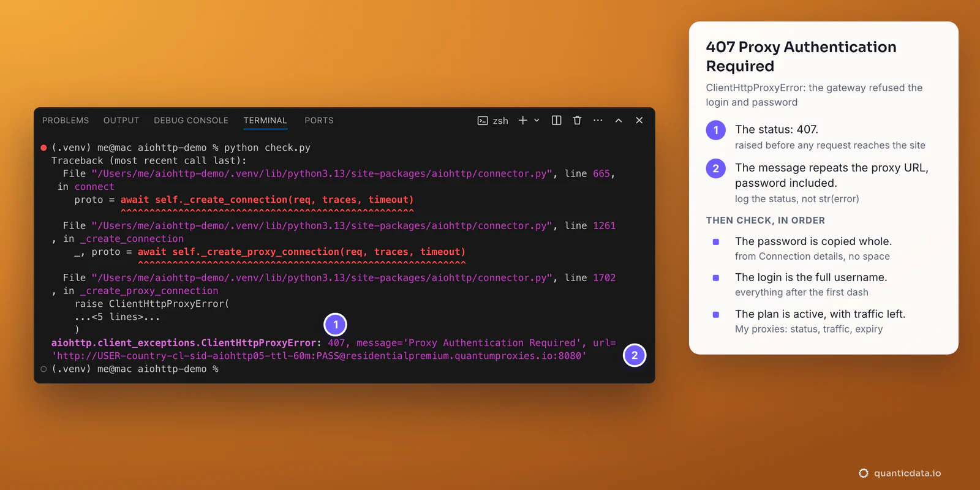Click 'log the status, not str(error)' note
Viewport: 980px width, 490px height.
(797, 199)
